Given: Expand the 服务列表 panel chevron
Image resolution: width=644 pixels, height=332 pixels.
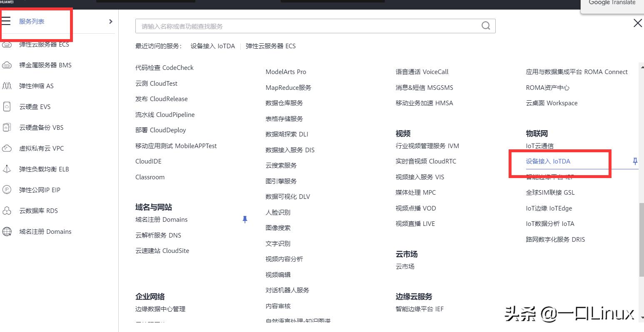Looking at the screenshot, I should 110,21.
